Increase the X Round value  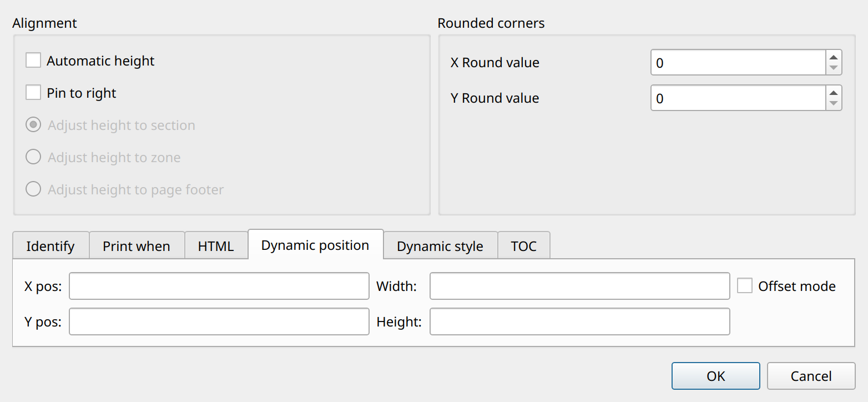[834, 57]
